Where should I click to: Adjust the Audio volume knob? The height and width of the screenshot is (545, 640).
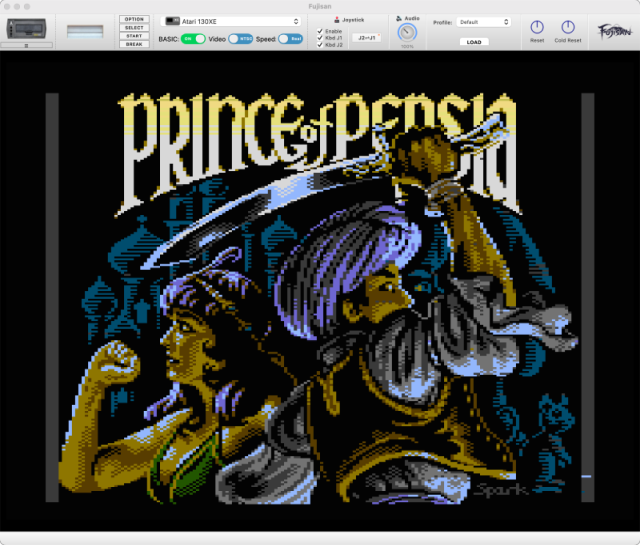407,33
